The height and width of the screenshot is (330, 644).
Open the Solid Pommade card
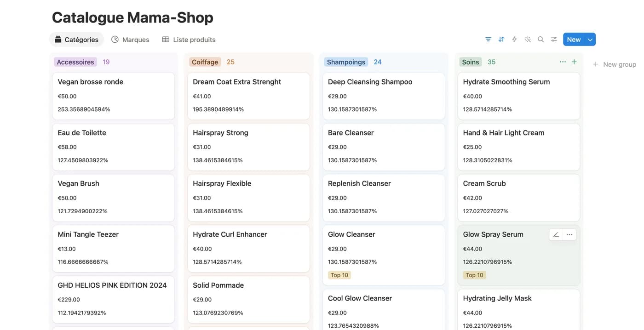(248, 299)
